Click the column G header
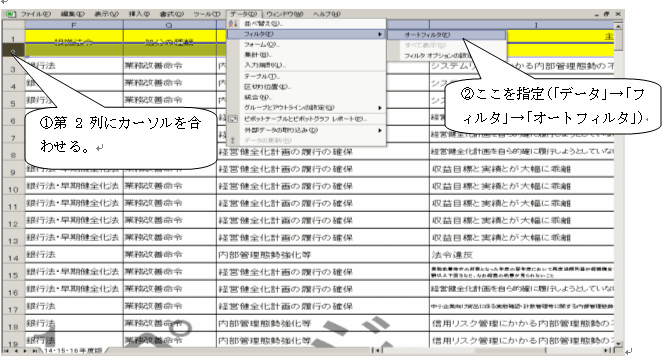Image resolution: width=664 pixels, height=363 pixels. point(169,25)
